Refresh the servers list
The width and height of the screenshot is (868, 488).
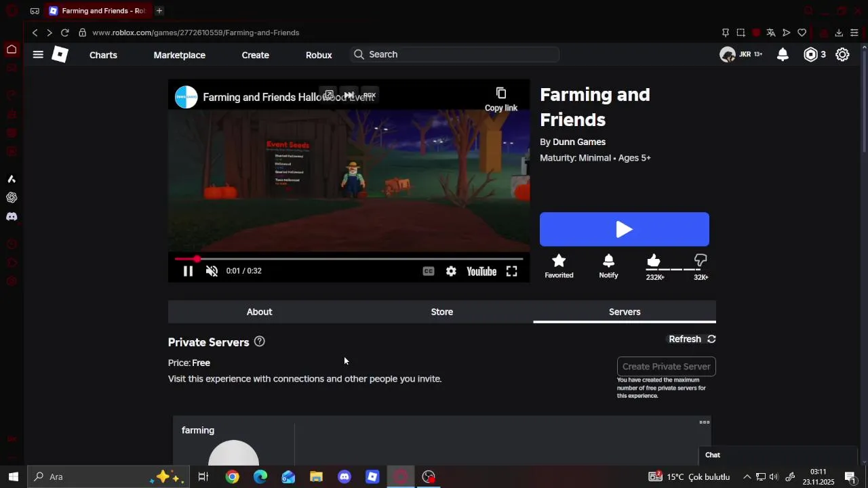pyautogui.click(x=692, y=339)
